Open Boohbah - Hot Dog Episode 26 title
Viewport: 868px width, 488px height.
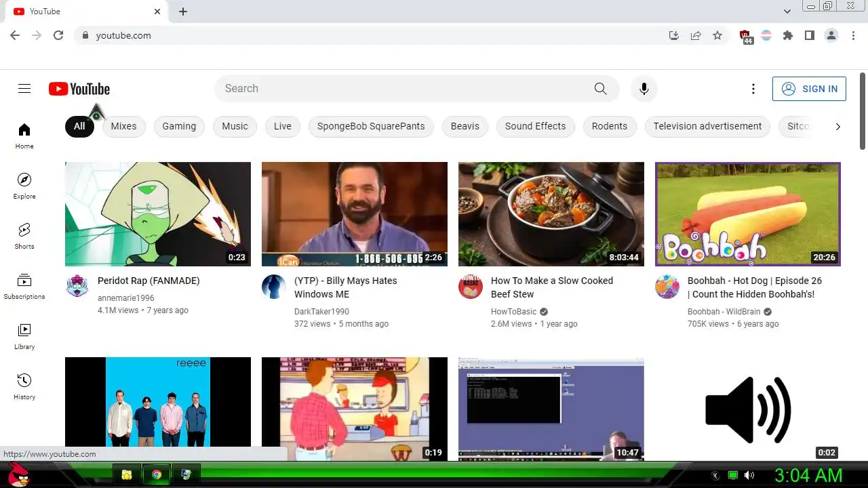click(x=755, y=287)
